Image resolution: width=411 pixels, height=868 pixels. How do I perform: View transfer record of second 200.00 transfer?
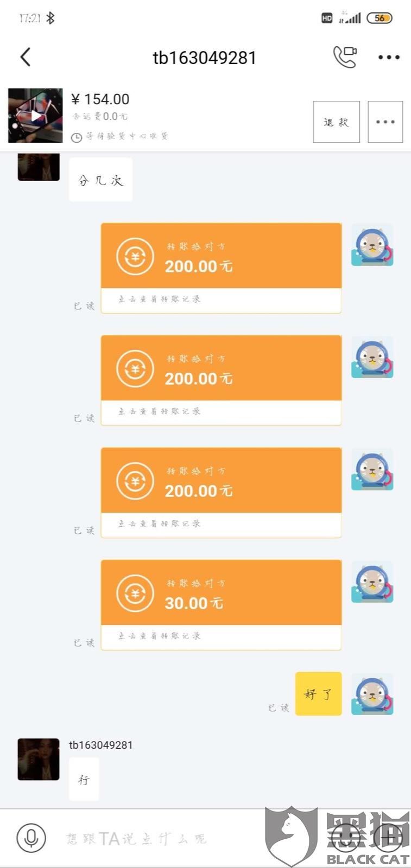tap(159, 412)
